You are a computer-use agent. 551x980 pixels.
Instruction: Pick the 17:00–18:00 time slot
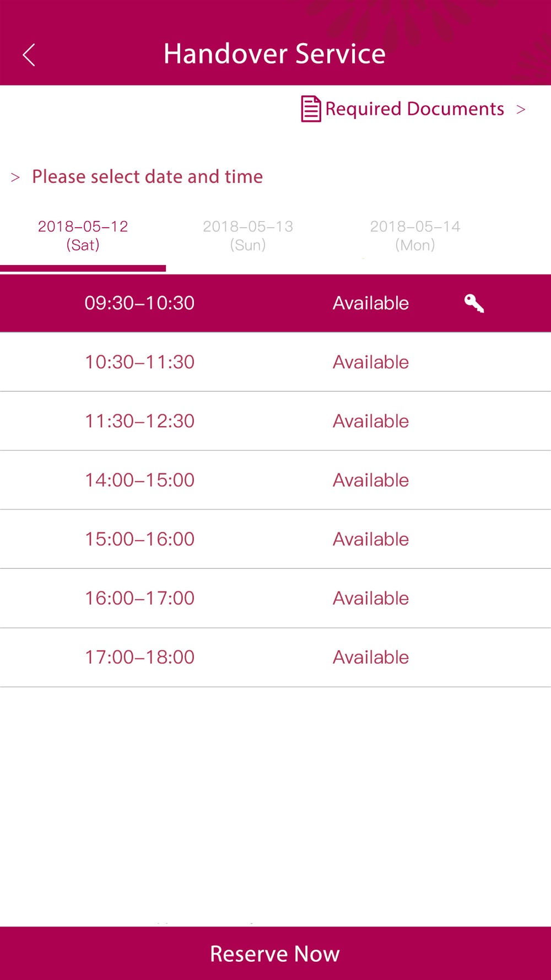point(275,657)
